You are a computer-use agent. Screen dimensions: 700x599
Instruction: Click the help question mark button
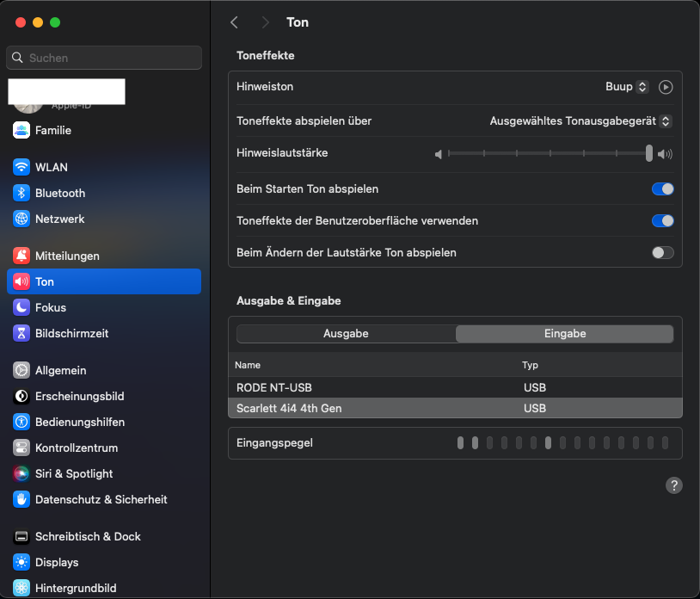tap(674, 485)
